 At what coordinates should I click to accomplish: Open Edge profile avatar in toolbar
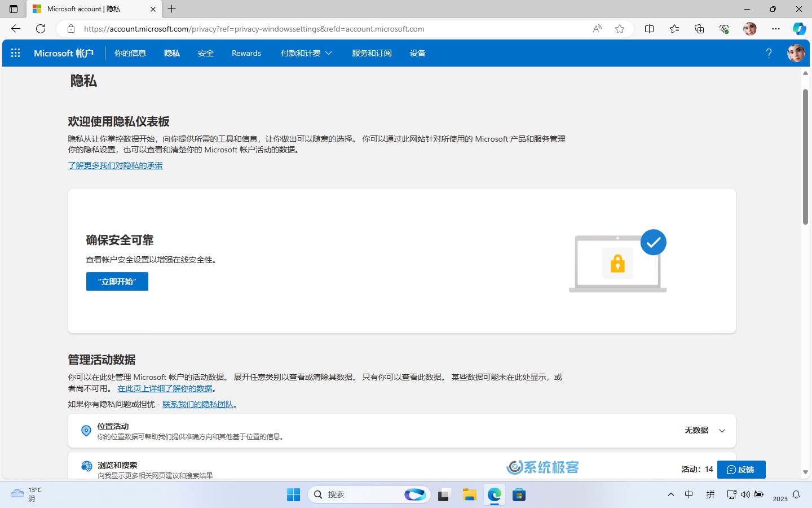click(749, 29)
